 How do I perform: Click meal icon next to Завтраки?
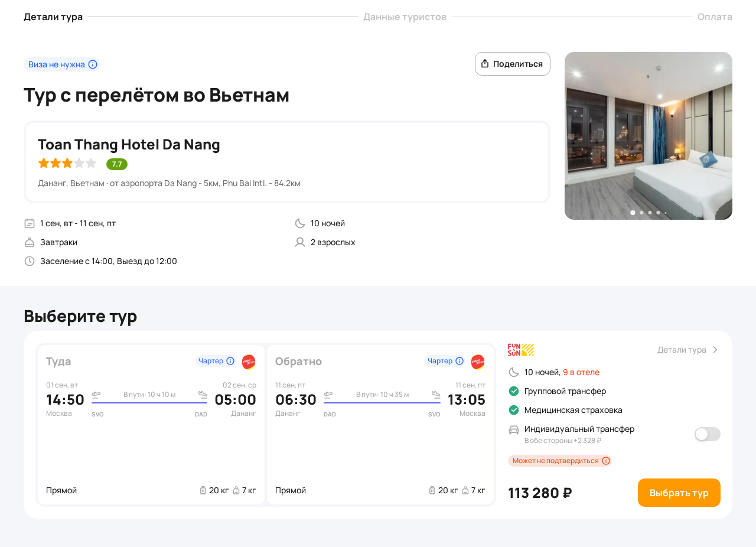30,242
